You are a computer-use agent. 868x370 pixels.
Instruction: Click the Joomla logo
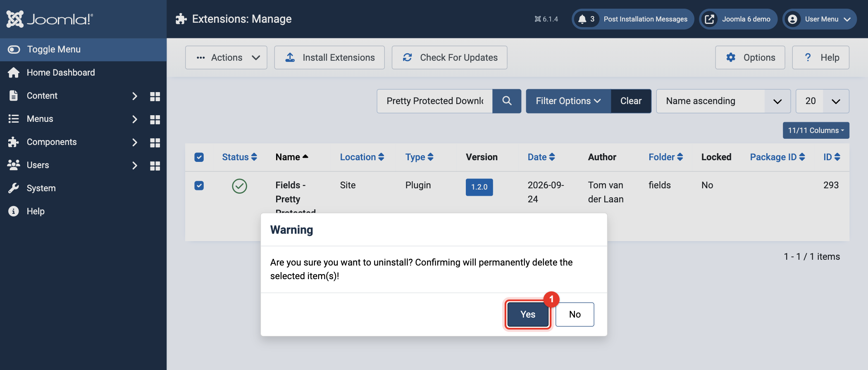click(x=50, y=19)
